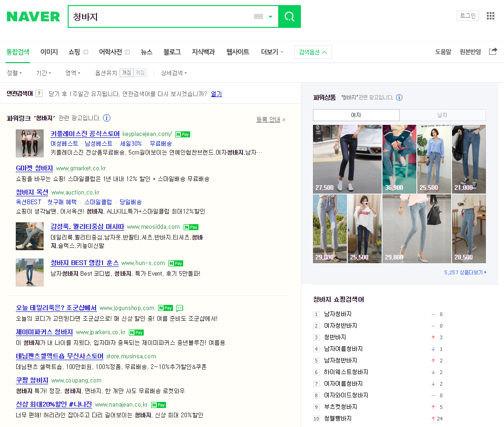
Task: Expand the 더보기 more menu
Action: (272, 52)
